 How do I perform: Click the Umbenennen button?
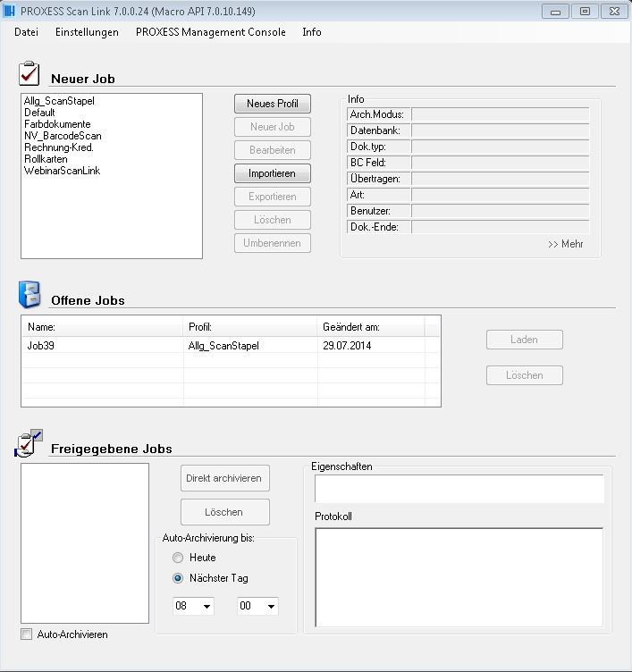pyautogui.click(x=273, y=243)
